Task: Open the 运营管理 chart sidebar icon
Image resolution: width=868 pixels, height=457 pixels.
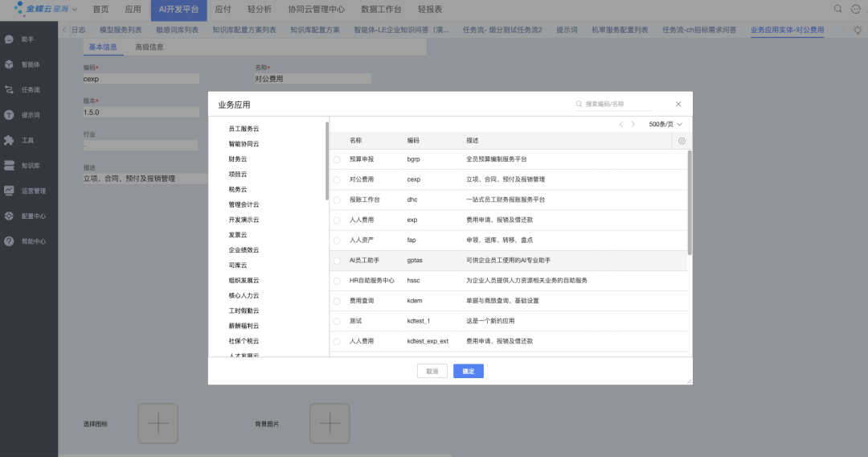Action: [9, 191]
